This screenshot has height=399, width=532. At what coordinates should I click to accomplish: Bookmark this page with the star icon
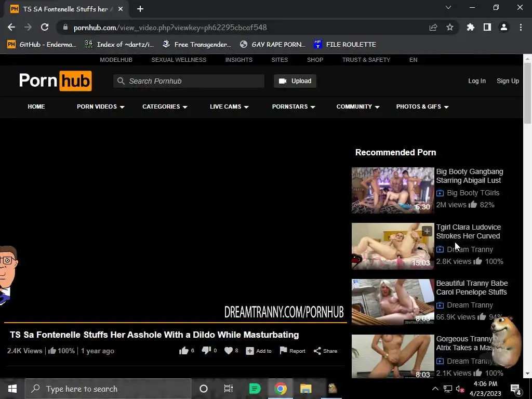tap(450, 27)
